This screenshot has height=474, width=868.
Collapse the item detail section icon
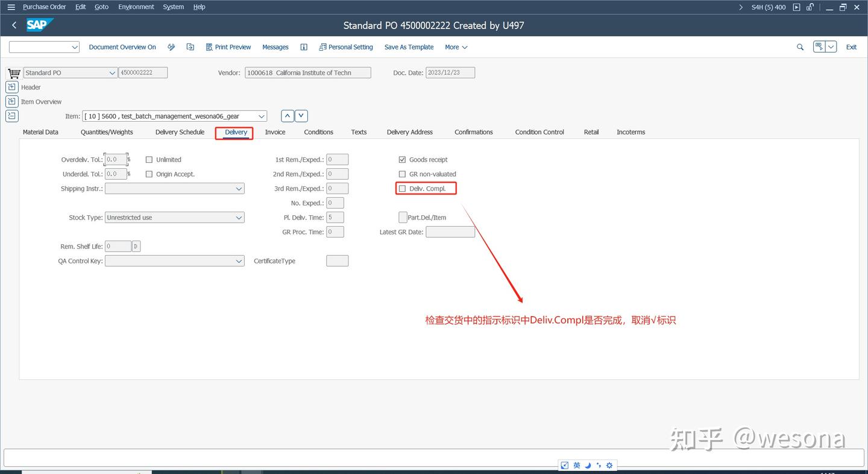11,116
